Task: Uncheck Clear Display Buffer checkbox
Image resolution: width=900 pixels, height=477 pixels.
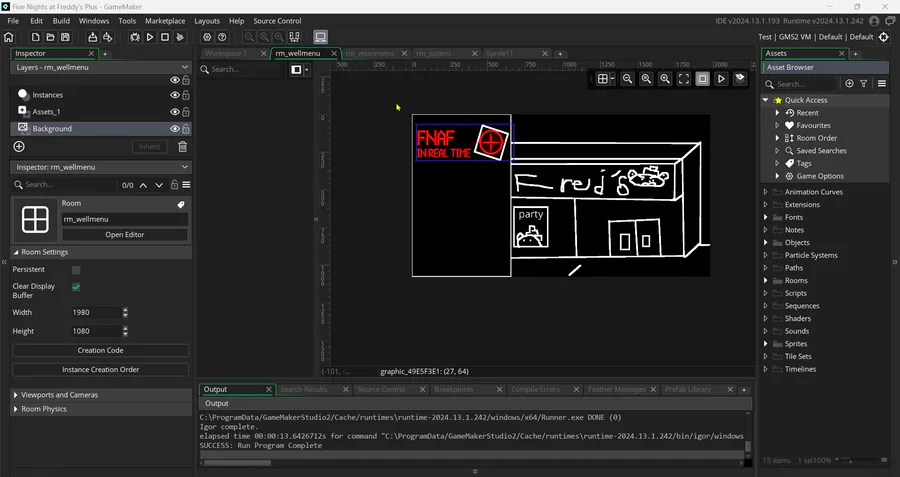Action: pos(76,287)
